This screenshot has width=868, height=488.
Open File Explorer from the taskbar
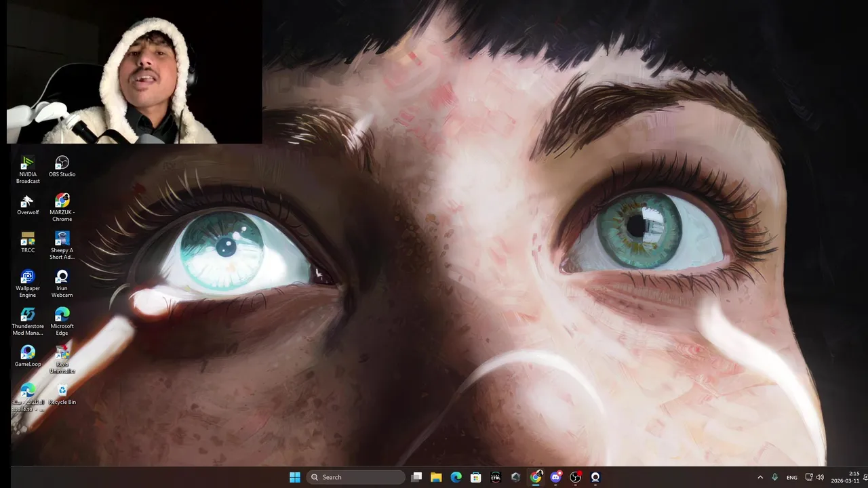(x=436, y=477)
